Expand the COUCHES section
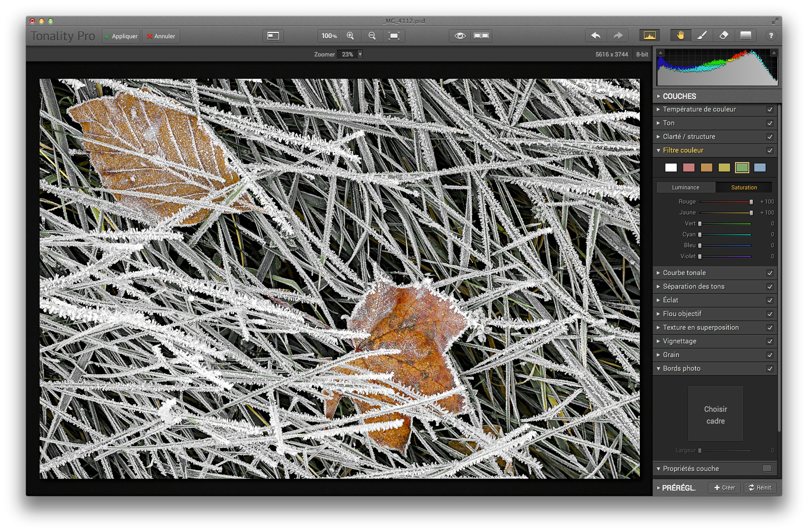 (659, 96)
